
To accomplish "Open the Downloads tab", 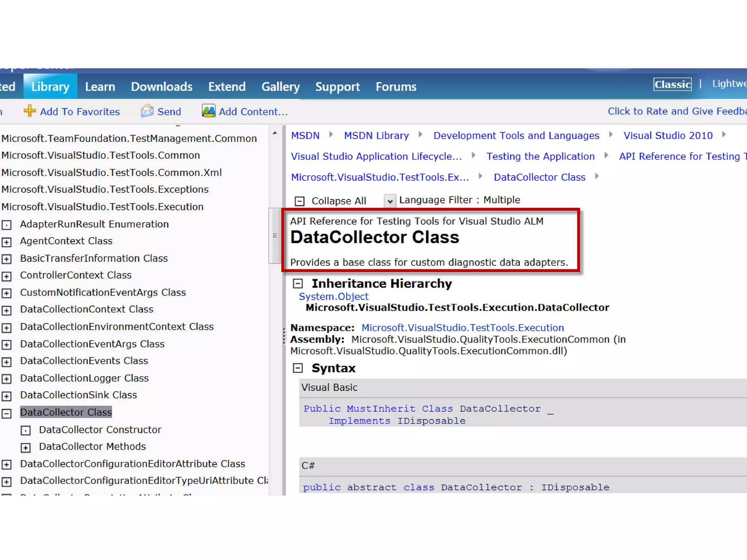I will [162, 87].
